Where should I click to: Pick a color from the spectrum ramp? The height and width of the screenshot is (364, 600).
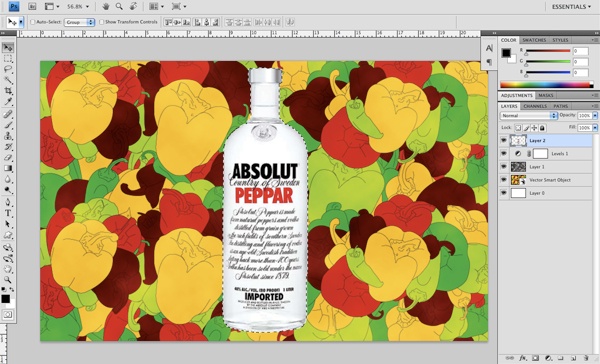click(546, 85)
